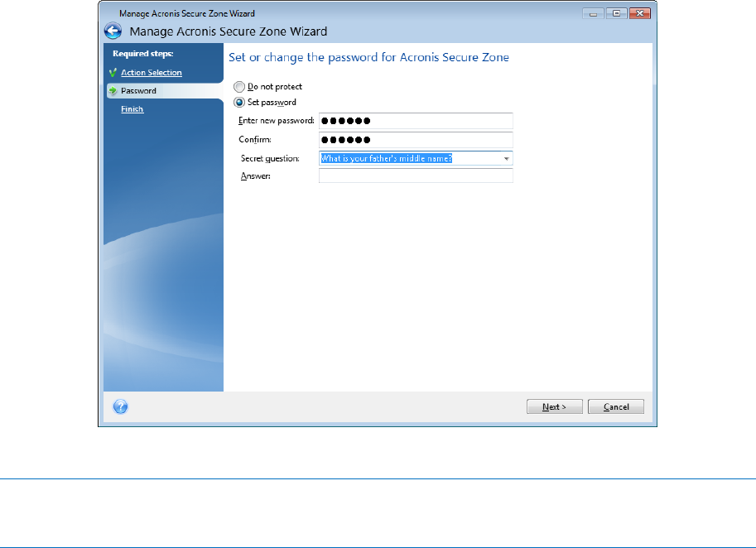Click the green checkmark beside Action Selection

113,73
